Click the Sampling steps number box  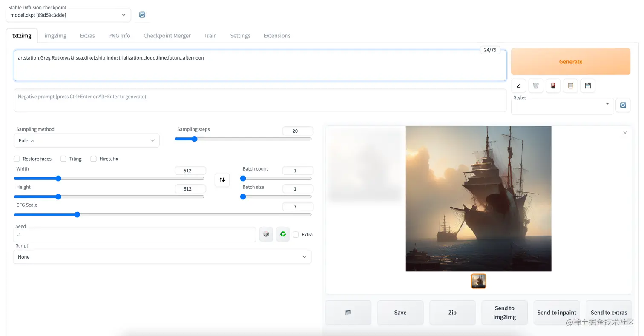pyautogui.click(x=298, y=131)
